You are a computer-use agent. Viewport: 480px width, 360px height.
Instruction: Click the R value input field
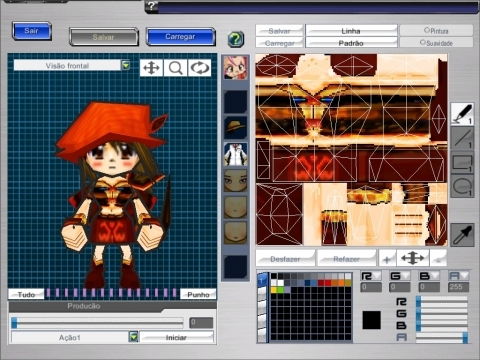pos(371,287)
